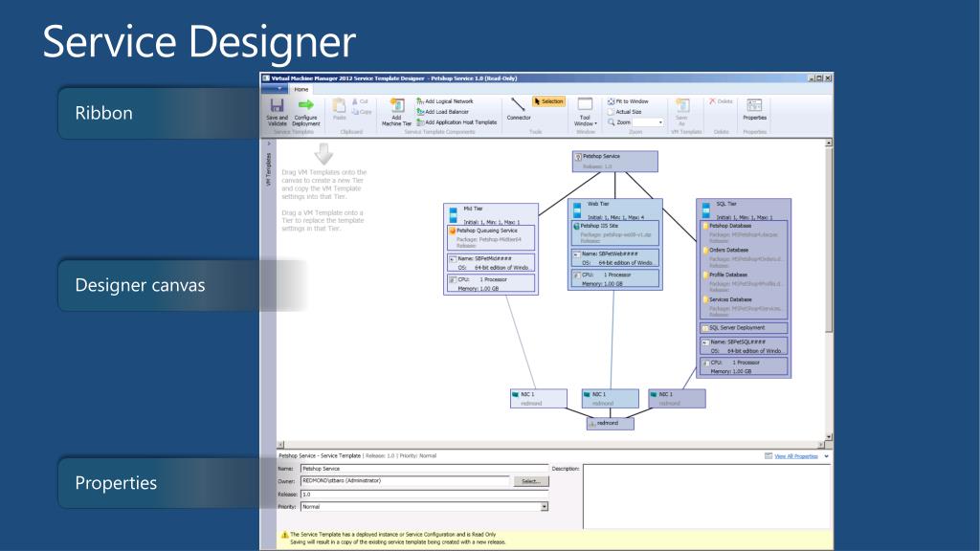Click Petshop IIS Site application entry
Image resolution: width=980 pixels, height=551 pixels.
pos(615,232)
